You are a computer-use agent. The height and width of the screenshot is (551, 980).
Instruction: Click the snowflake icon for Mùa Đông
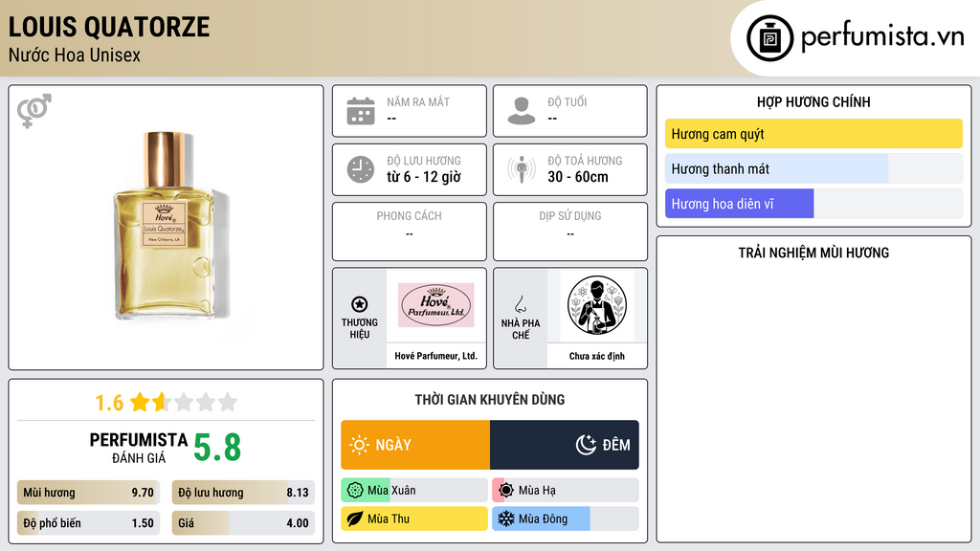click(x=505, y=518)
